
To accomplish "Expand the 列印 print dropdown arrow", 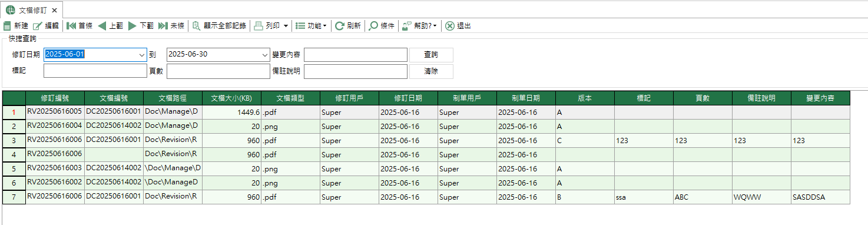I will [286, 26].
